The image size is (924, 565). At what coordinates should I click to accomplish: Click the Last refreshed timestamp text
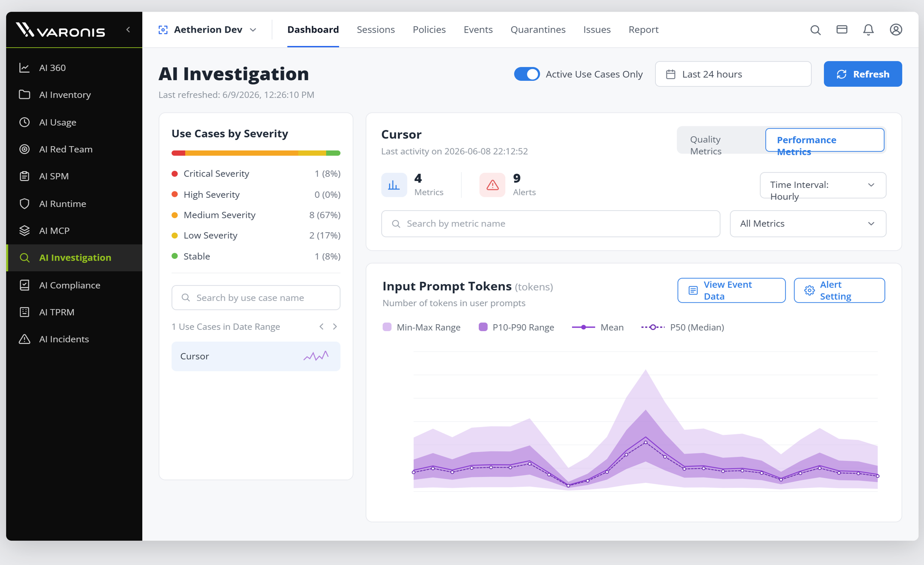tap(236, 95)
